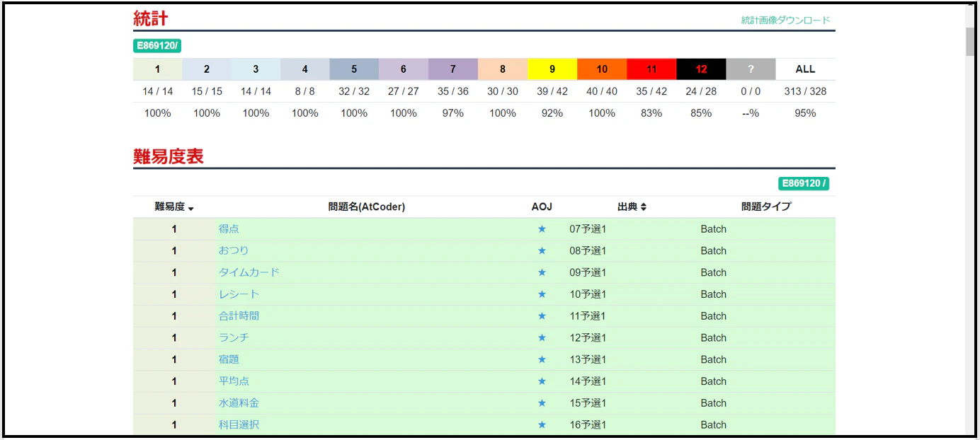The height and width of the screenshot is (440, 980).
Task: Open the タイムカード problem link
Action: coord(249,272)
